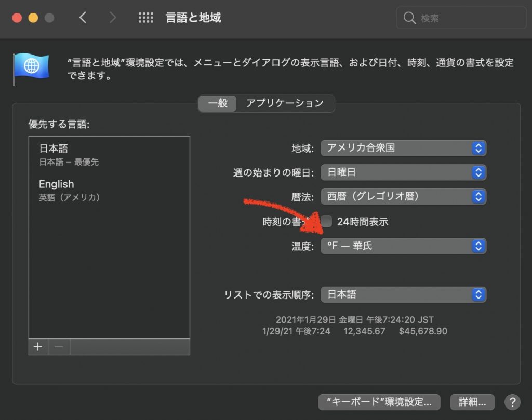
Task: Open the 週の始まりの曜日 dropdown
Action: coord(403,172)
